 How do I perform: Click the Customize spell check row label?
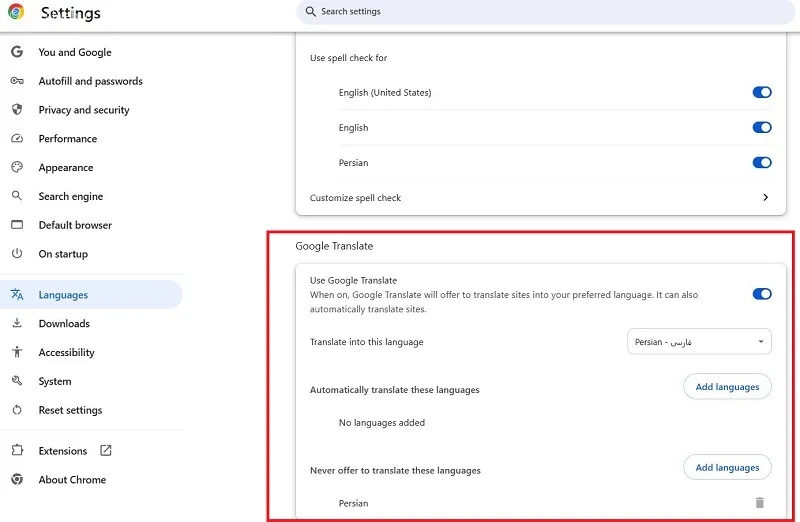tap(355, 197)
